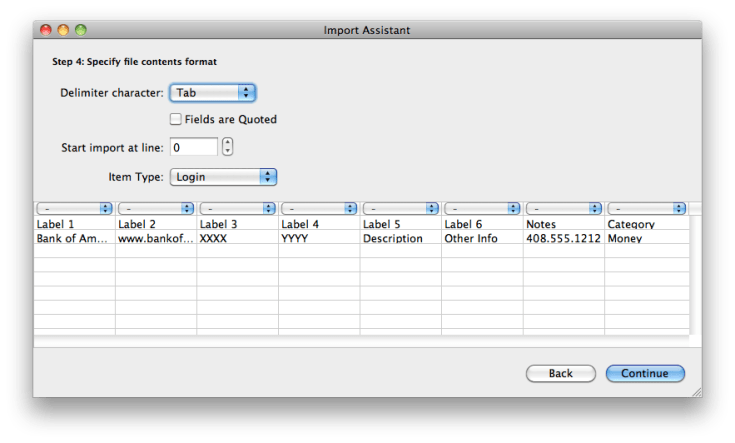Open the column mapping dropdown above Label 6
Image resolution: width=735 pixels, height=443 pixels.
pos(482,208)
